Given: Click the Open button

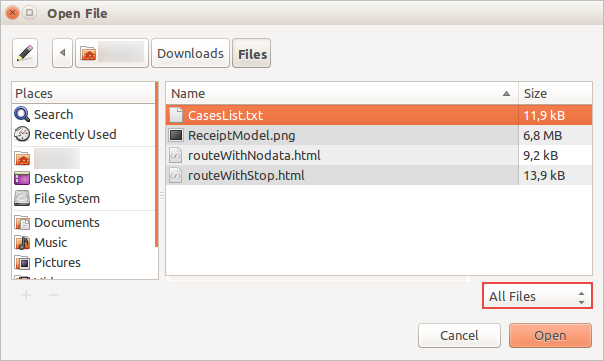Looking at the screenshot, I should pos(550,335).
